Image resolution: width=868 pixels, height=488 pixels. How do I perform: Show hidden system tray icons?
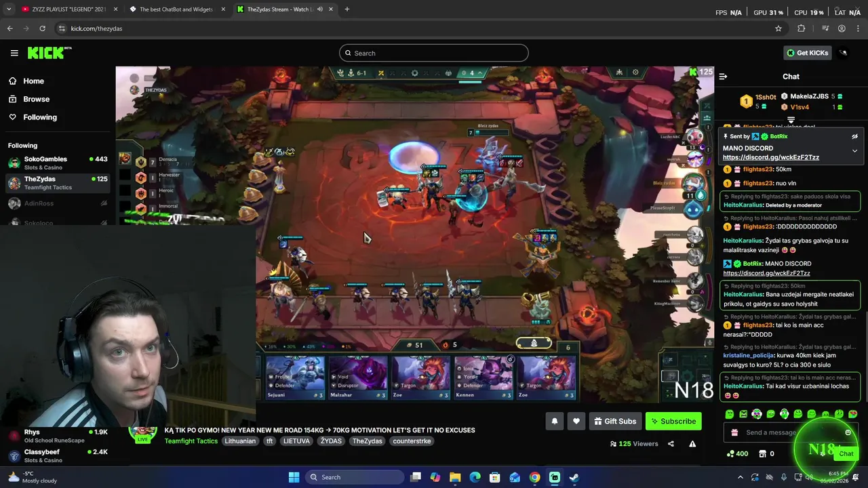click(x=740, y=477)
